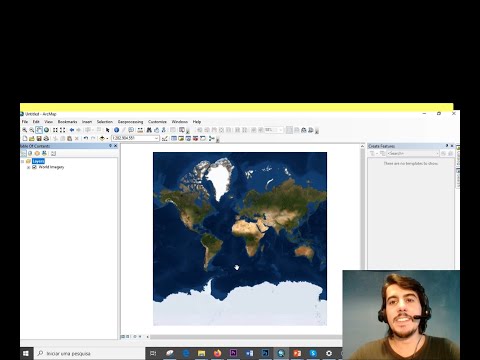Open the Bookmarks menu
The image size is (480, 360).
pyautogui.click(x=67, y=122)
